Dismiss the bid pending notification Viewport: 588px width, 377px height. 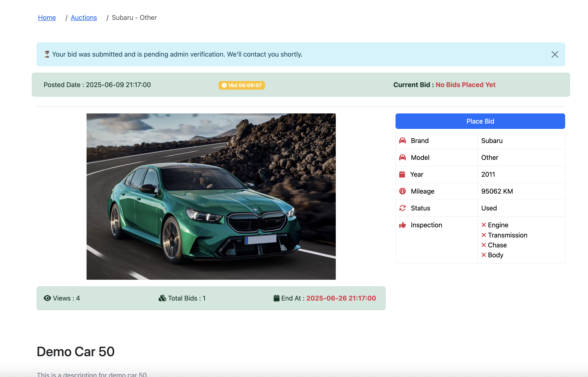coord(555,54)
